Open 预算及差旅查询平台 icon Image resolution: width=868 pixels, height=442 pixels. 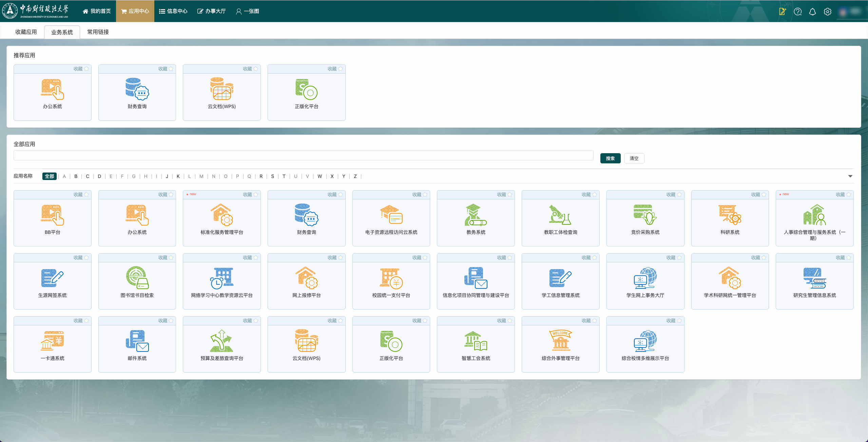(x=221, y=341)
